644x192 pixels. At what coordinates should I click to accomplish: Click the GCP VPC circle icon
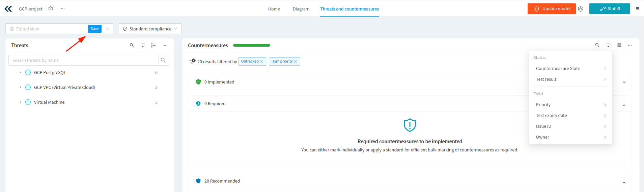coord(28,87)
